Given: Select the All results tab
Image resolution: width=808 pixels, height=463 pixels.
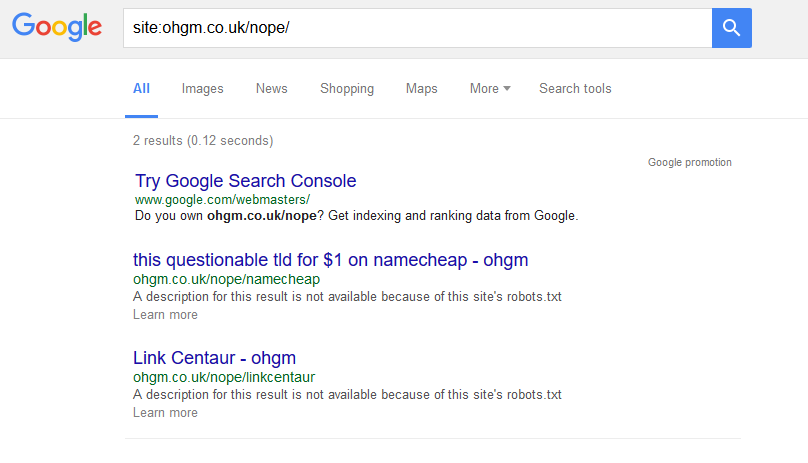Looking at the screenshot, I should [x=141, y=89].
